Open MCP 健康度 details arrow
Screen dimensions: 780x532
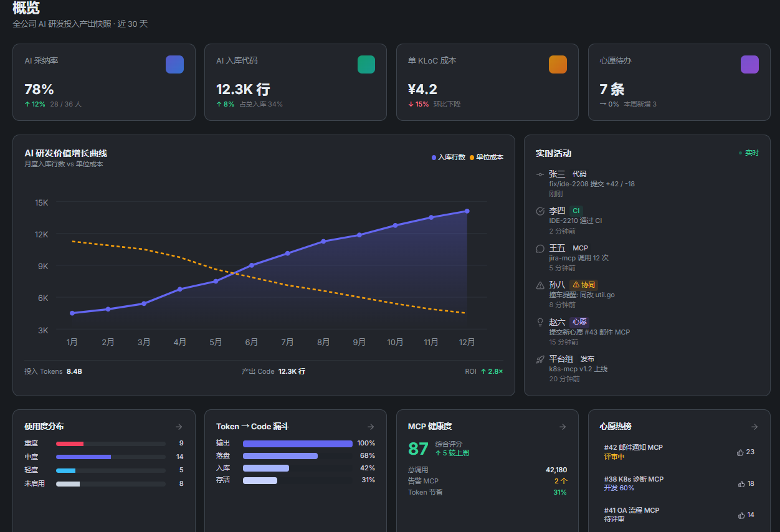(563, 427)
